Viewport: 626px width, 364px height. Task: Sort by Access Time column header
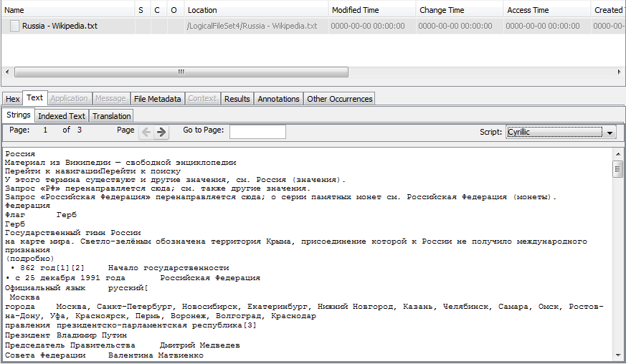tap(546, 10)
